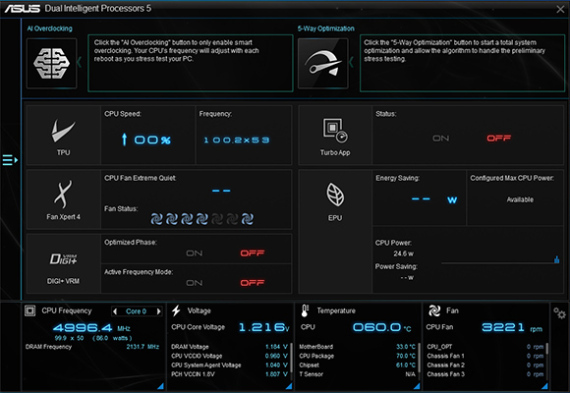
Task: Click the Chassis Fan 3 row
Action: click(x=485, y=374)
